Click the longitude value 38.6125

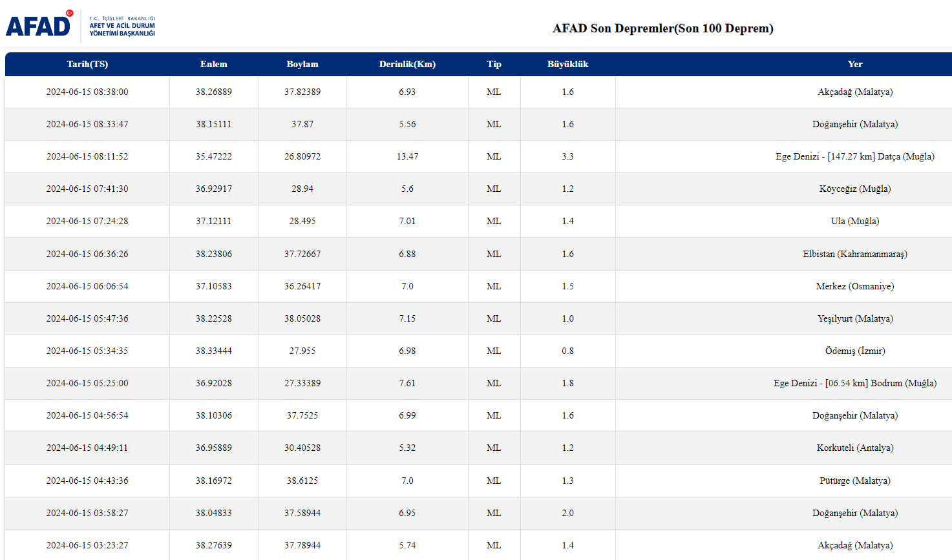pos(302,481)
